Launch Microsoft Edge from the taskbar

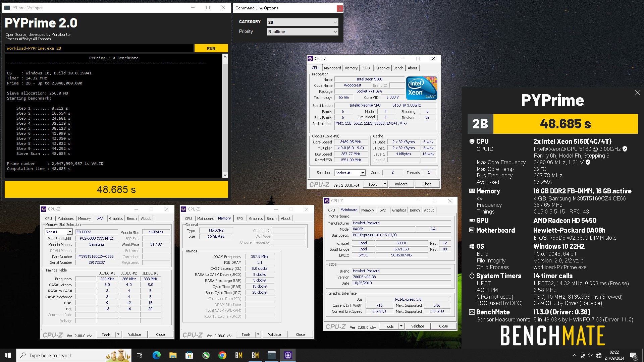pos(156,355)
